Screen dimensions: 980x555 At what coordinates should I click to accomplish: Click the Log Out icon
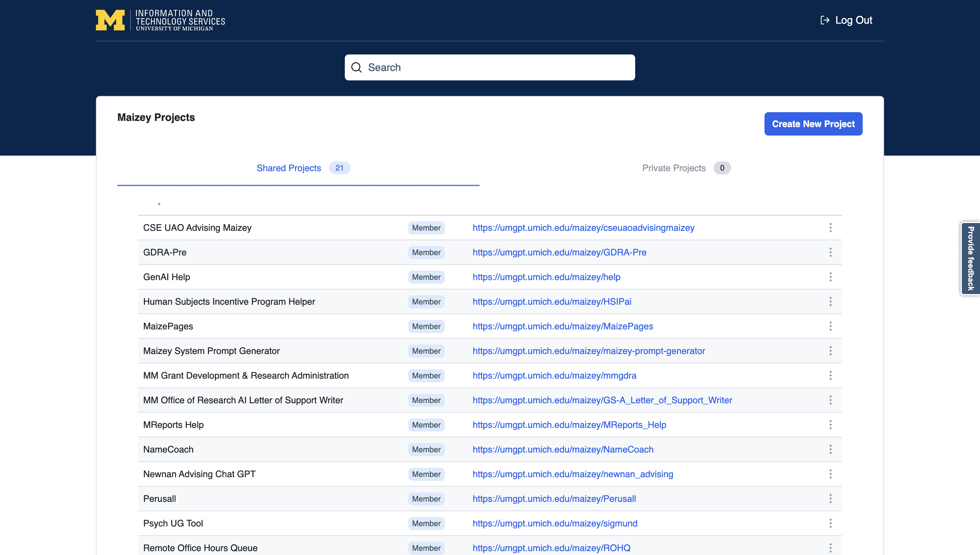point(824,20)
